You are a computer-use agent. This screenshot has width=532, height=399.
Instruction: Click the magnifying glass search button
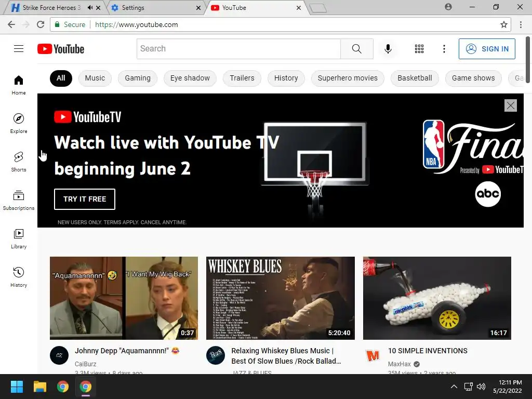coord(356,49)
